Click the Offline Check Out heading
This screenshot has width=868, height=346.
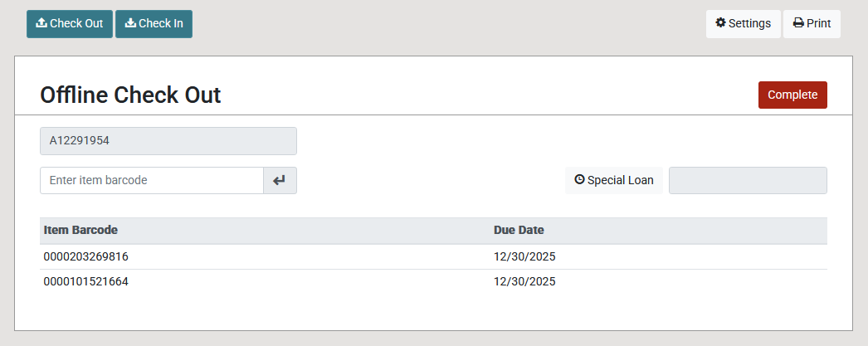pyautogui.click(x=130, y=95)
